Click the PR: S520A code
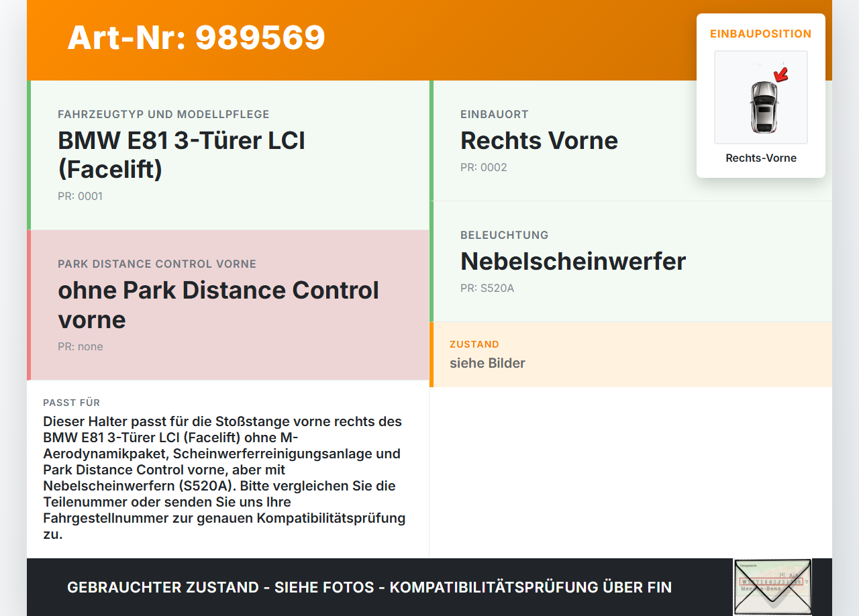This screenshot has width=859, height=616. [x=487, y=289]
